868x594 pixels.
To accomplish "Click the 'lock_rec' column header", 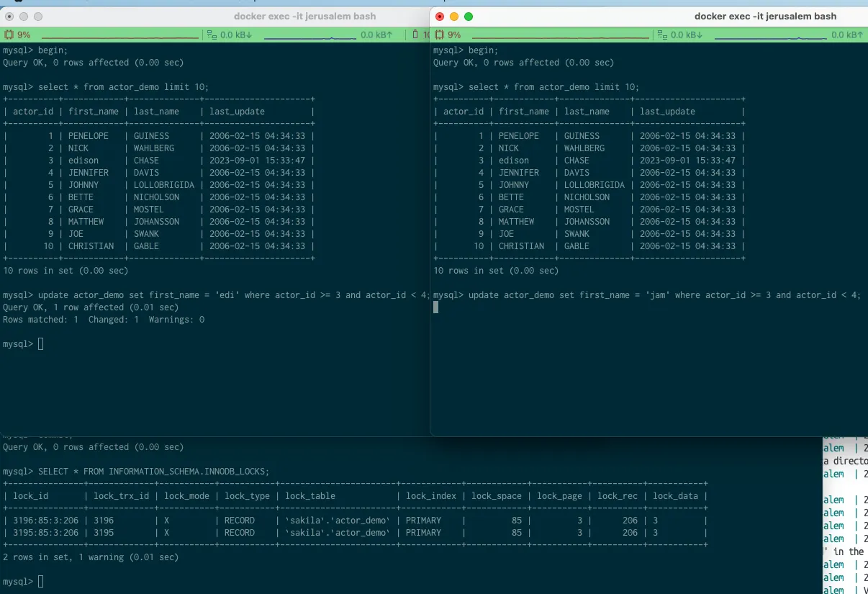I will (618, 496).
